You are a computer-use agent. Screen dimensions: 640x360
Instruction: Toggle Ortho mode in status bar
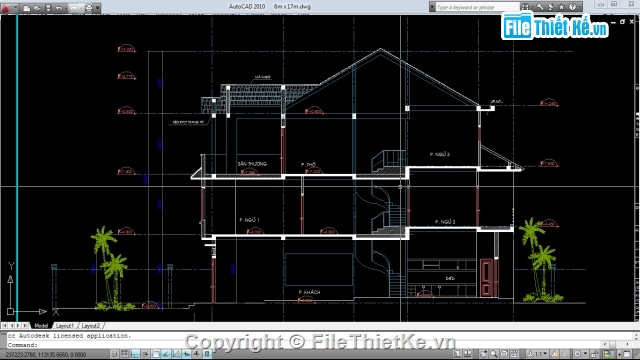point(135,354)
